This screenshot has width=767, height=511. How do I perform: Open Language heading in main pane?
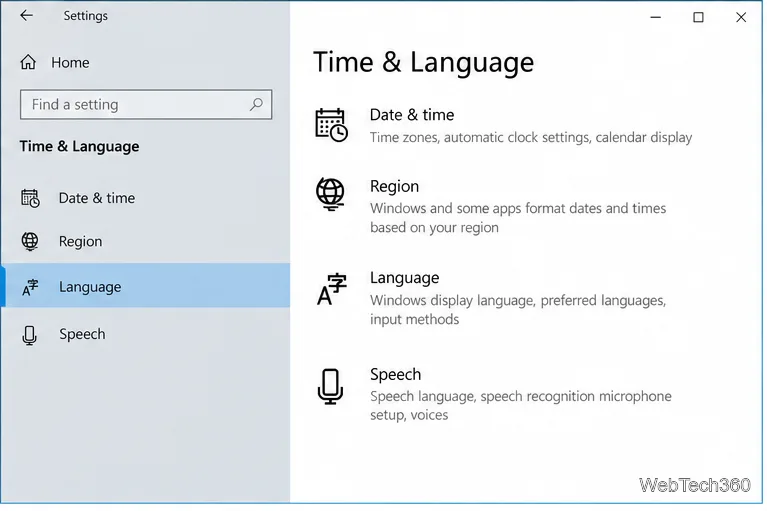click(405, 278)
